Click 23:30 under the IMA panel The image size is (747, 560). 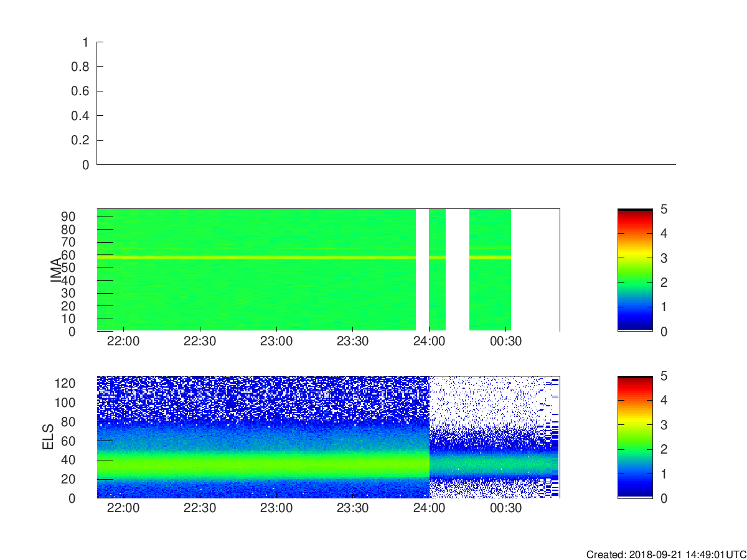point(353,342)
